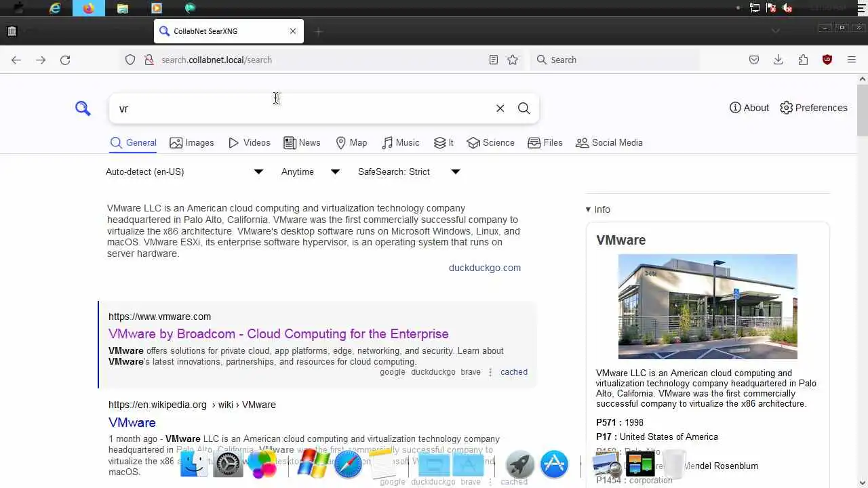This screenshot has width=868, height=488.
Task: Open a new browser tab
Action: [319, 31]
